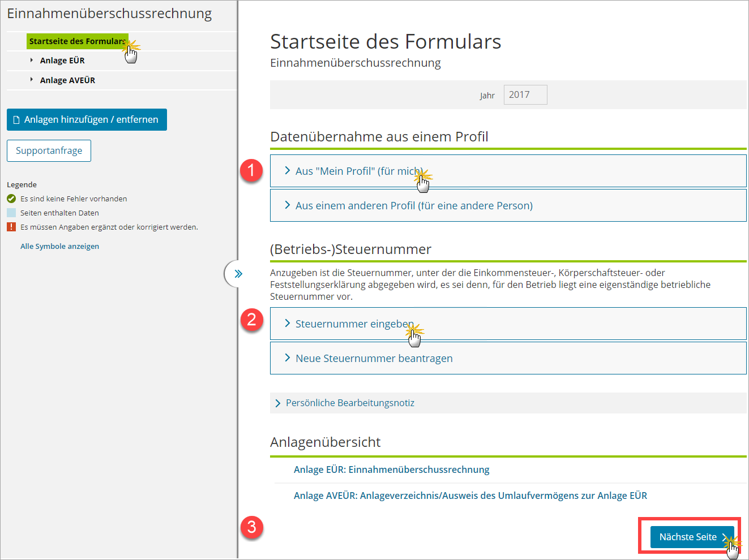This screenshot has height=560, width=749.
Task: Open Alle Symbole anzeigen link
Action: point(59,246)
